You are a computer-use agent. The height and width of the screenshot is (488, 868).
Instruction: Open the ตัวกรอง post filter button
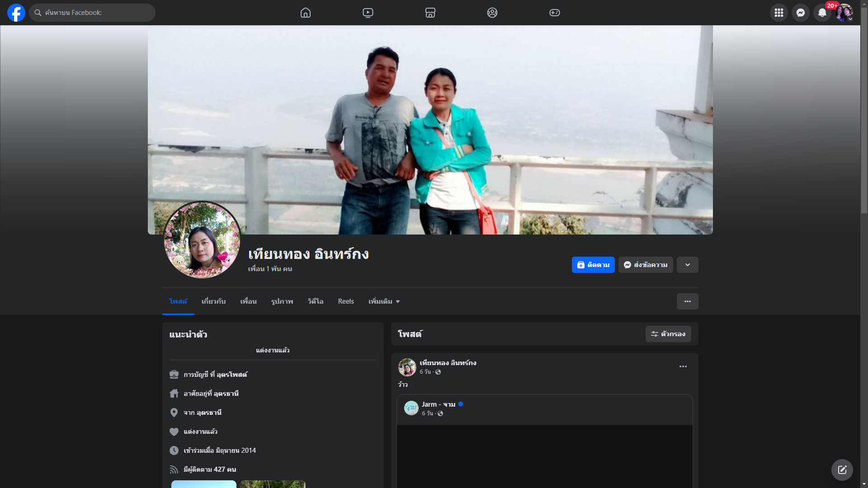click(x=668, y=334)
